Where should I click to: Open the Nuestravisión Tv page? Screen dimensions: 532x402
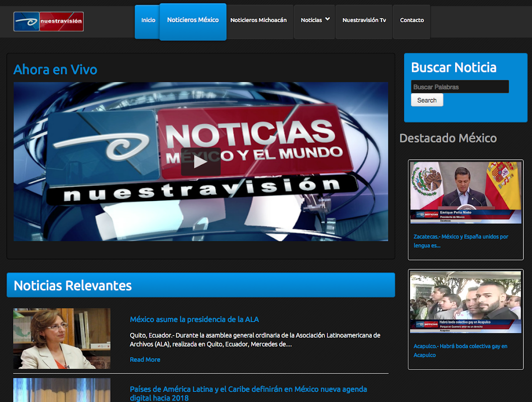(x=364, y=21)
